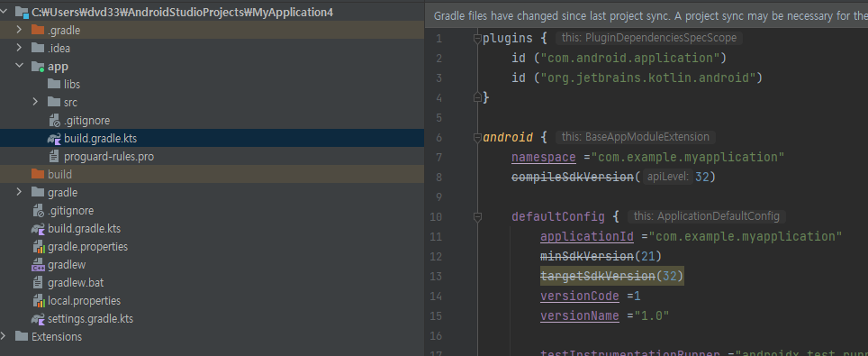The height and width of the screenshot is (356, 868).
Task: Select local.properties in the project tree
Action: (x=84, y=301)
